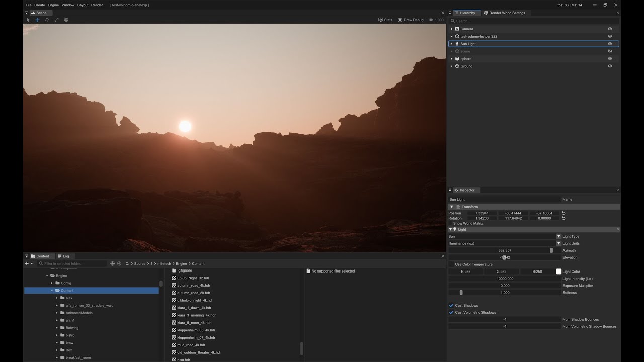This screenshot has width=644, height=362.
Task: Expand the Ground node in Hierarchy
Action: [x=451, y=66]
